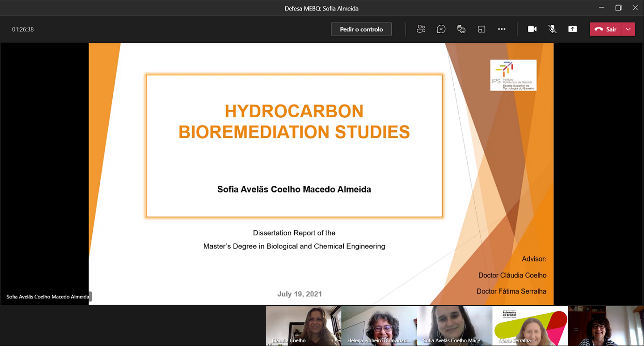Screen dimensions: 644x346
Task: Click the share content tray icon
Action: pos(573,29)
